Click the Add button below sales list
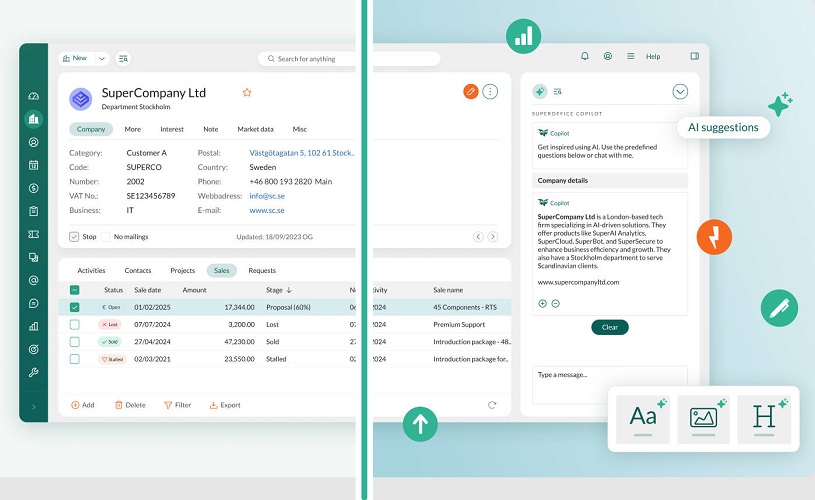The height and width of the screenshot is (500, 815). 83,405
